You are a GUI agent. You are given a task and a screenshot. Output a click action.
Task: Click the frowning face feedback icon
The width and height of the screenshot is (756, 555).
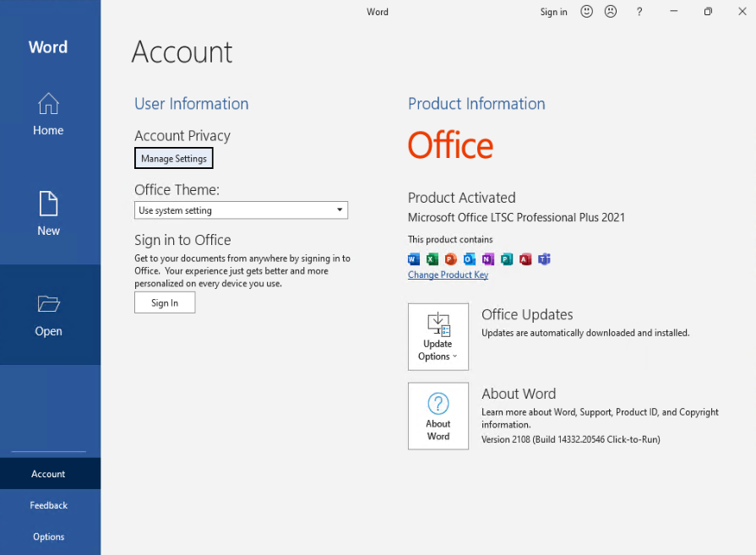611,12
